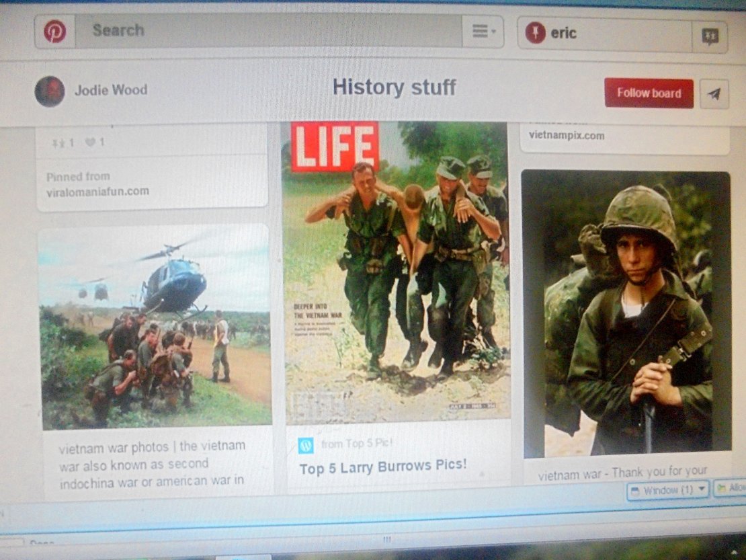Screen dimensions: 746x560
Task: Select the 'vietnam war photos' pin description
Action: click(153, 465)
